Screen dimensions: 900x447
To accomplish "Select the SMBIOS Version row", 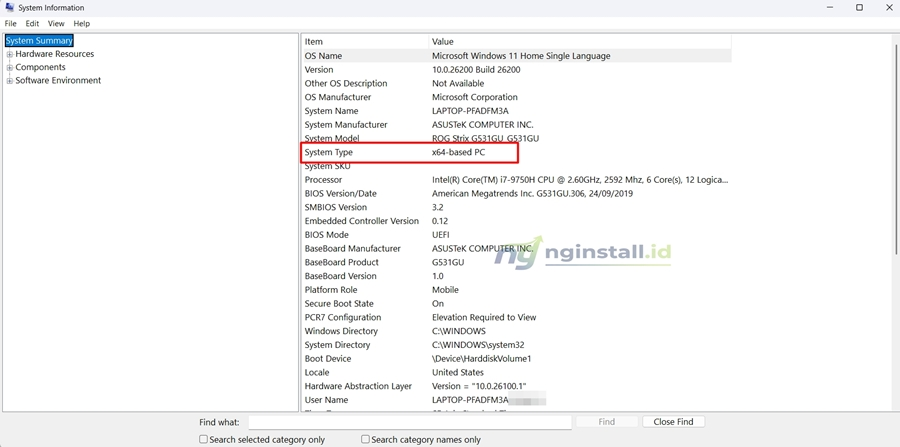I will pyautogui.click(x=517, y=207).
